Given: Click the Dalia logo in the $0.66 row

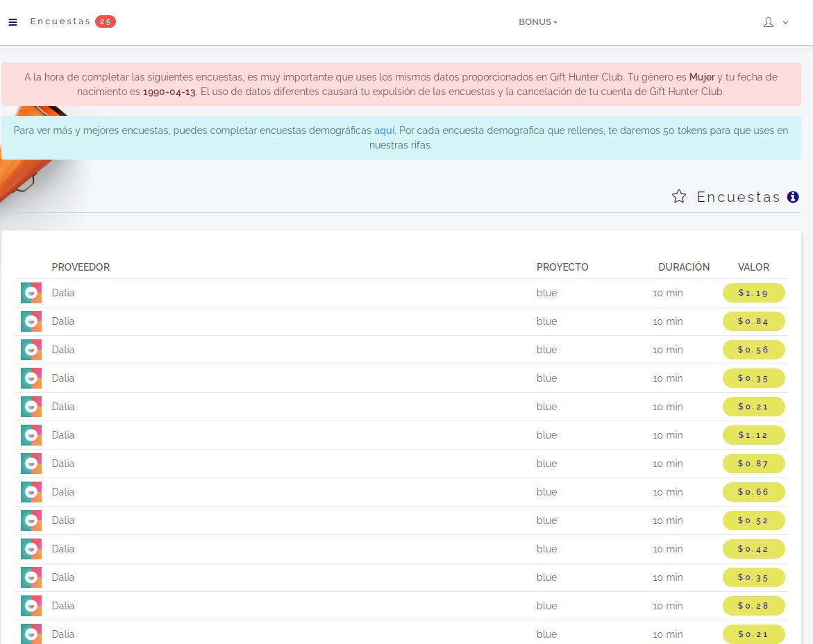Looking at the screenshot, I should 31,493.
